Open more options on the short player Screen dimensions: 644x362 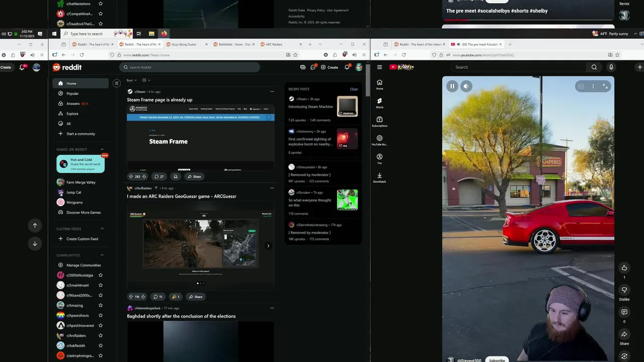(x=593, y=86)
